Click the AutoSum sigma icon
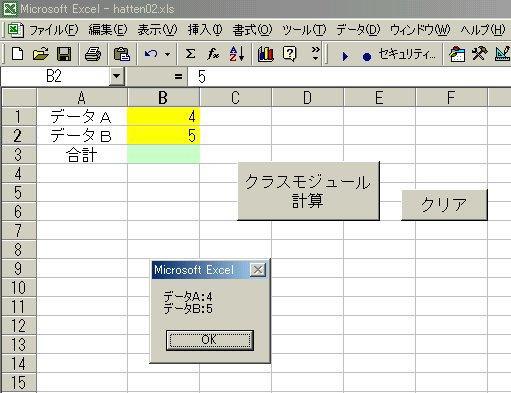 [190, 54]
